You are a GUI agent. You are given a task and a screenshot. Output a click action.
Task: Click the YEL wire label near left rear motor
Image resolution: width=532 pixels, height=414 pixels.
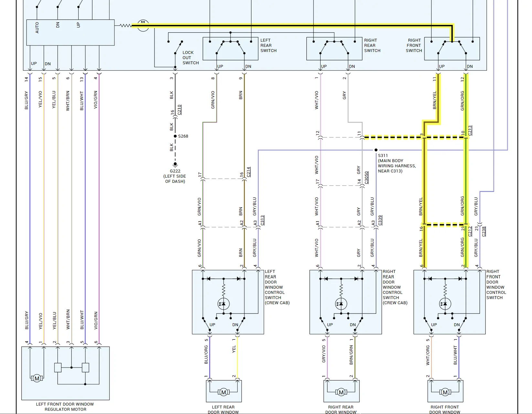coord(234,349)
